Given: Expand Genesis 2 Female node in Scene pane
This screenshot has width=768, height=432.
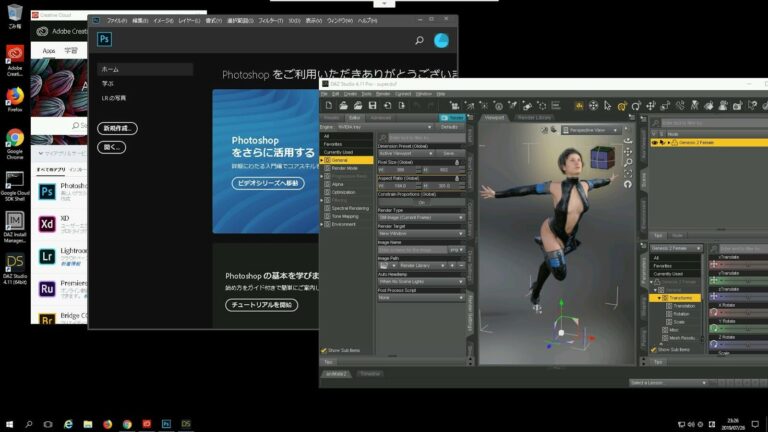Looking at the screenshot, I should pos(669,143).
